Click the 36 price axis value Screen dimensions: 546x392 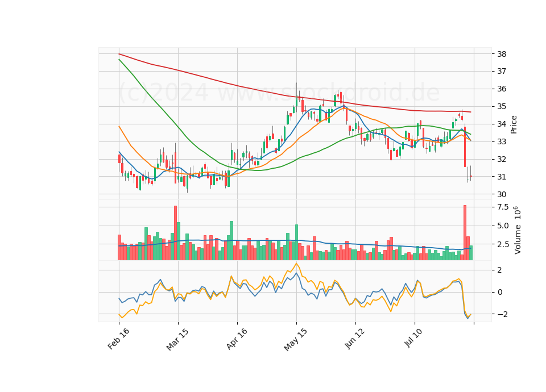502,89
